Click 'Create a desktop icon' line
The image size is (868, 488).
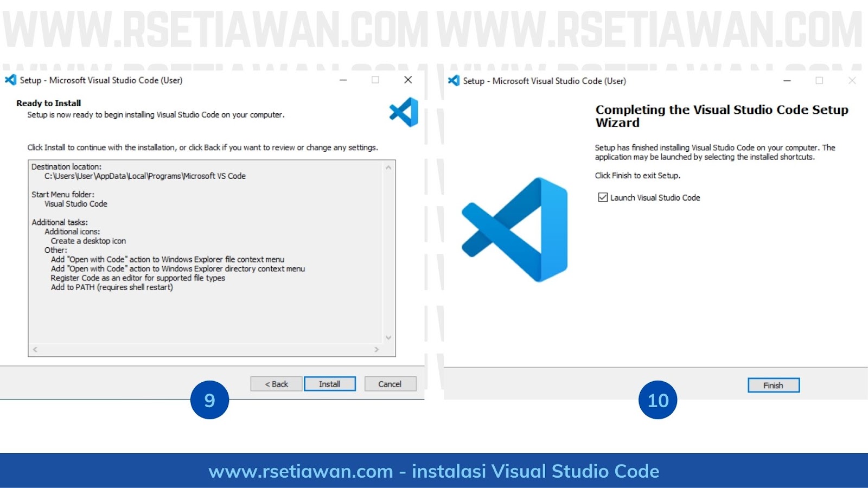[88, 241]
